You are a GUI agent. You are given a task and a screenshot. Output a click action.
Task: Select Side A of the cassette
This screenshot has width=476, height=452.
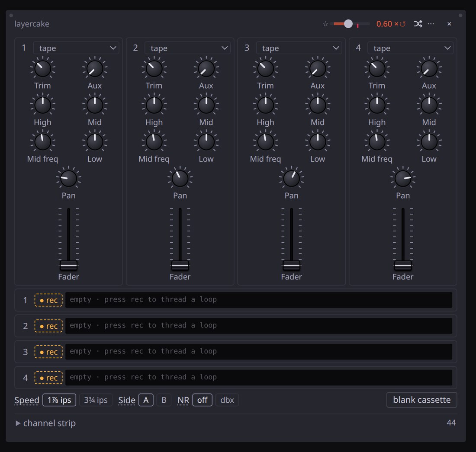point(146,400)
